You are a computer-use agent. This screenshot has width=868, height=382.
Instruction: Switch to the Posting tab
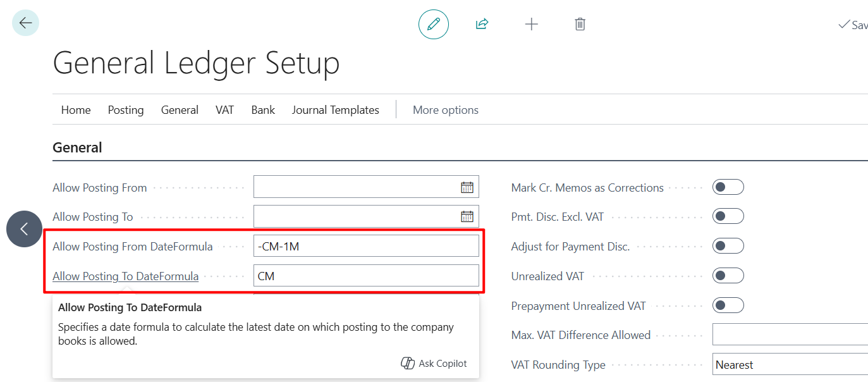click(125, 109)
